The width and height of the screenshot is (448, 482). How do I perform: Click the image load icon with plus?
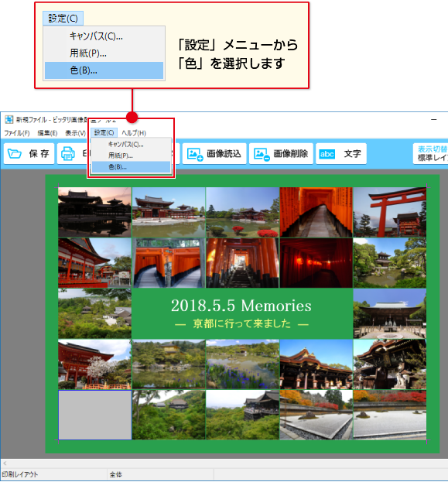pos(195,154)
